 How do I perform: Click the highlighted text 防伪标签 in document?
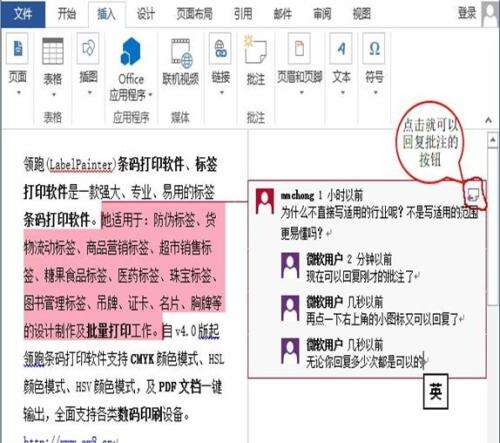(174, 220)
